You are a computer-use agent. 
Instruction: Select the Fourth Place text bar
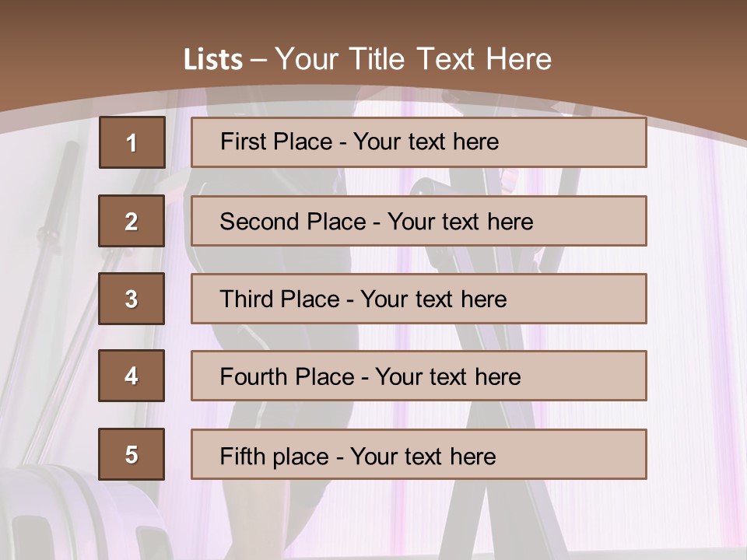pyautogui.click(x=419, y=376)
